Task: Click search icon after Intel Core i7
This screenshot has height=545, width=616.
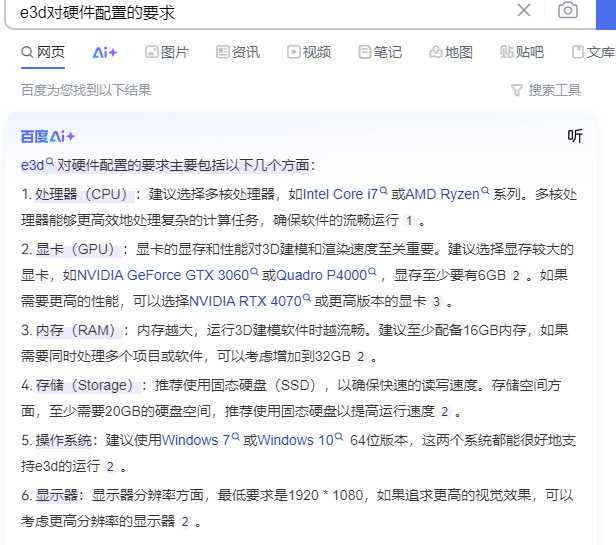Action: tap(383, 190)
